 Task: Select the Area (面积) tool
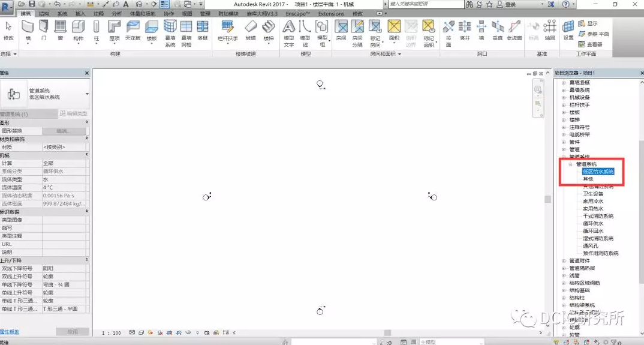pos(394,31)
